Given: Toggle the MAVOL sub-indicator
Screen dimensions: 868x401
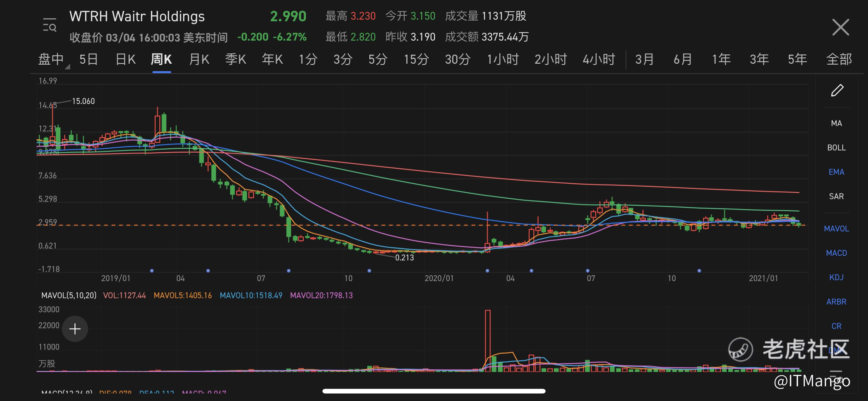Looking at the screenshot, I should point(836,229).
